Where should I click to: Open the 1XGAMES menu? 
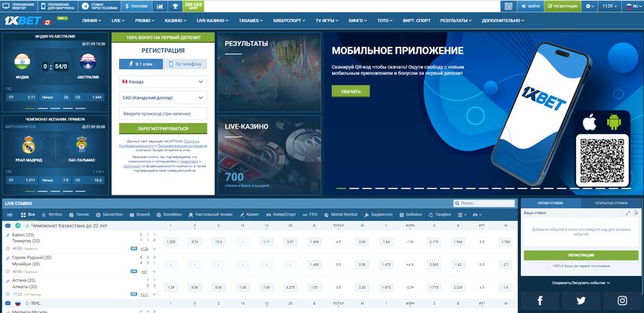250,20
